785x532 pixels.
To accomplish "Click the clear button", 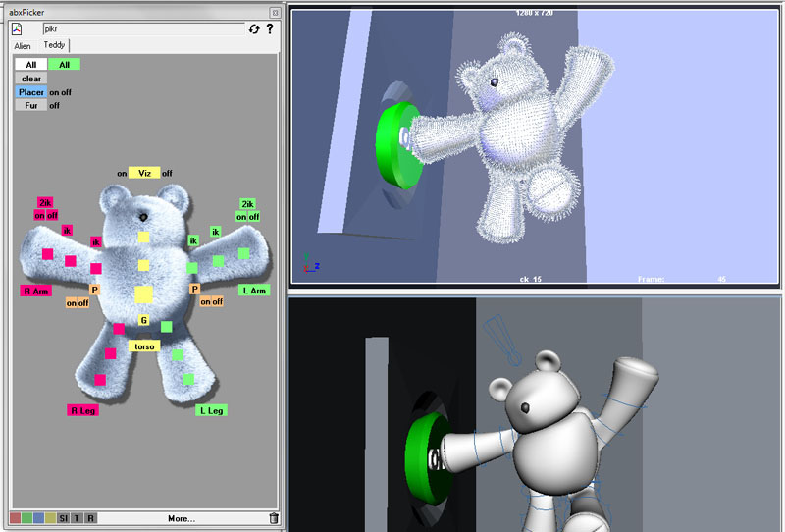I will (x=31, y=79).
